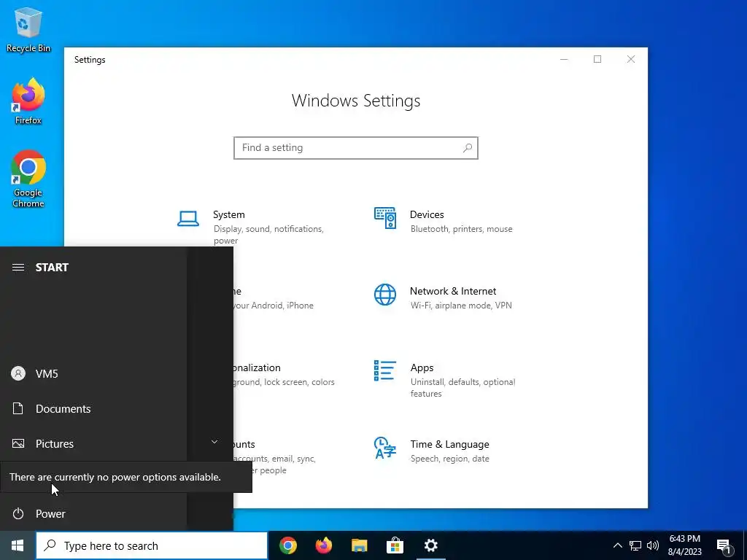Open the Devices keyboard and speaker icon

coord(385,218)
